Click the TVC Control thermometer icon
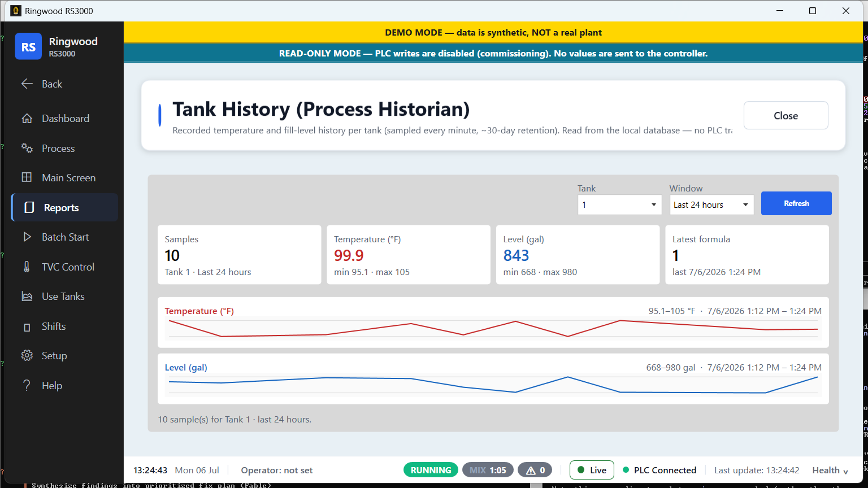The width and height of the screenshot is (868, 488). coord(27,267)
